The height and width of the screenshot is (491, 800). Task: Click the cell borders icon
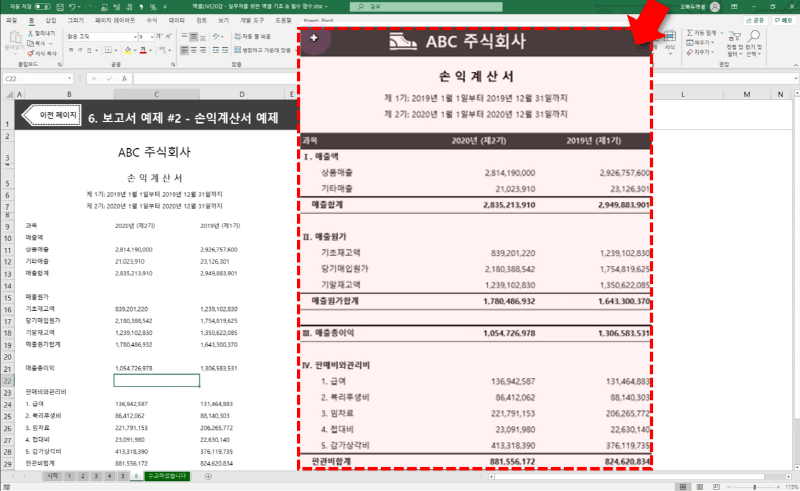108,50
